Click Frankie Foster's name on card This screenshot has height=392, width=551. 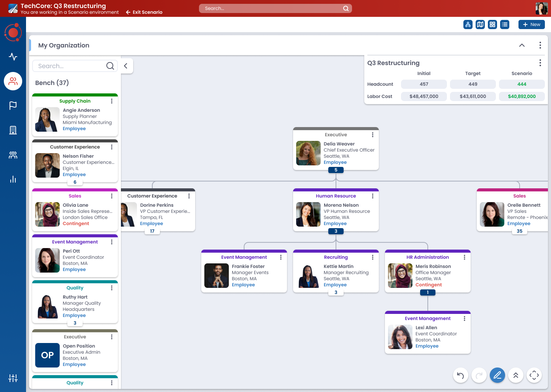pos(248,266)
